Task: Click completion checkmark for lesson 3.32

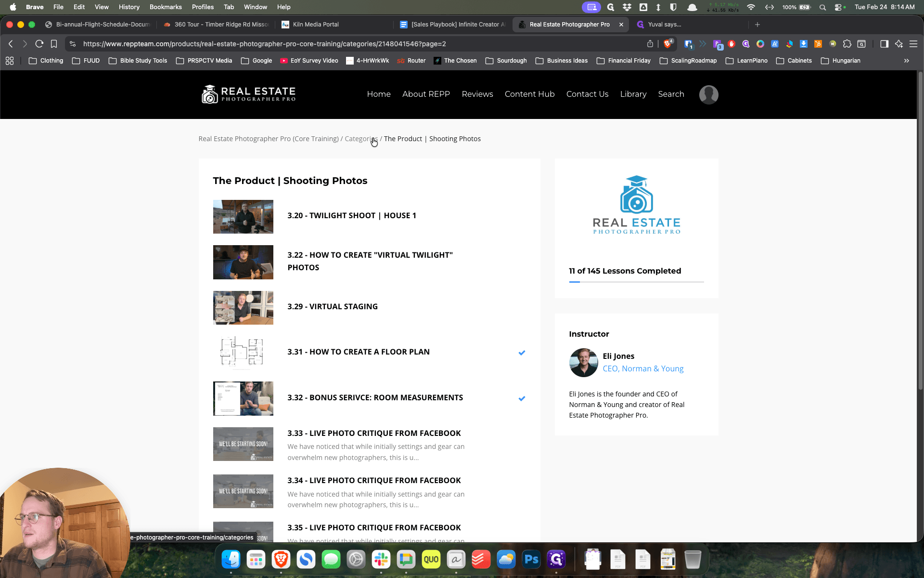Action: click(x=522, y=398)
